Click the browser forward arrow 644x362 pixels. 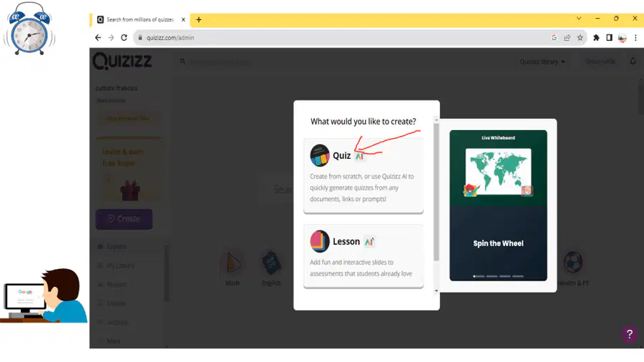pos(111,38)
